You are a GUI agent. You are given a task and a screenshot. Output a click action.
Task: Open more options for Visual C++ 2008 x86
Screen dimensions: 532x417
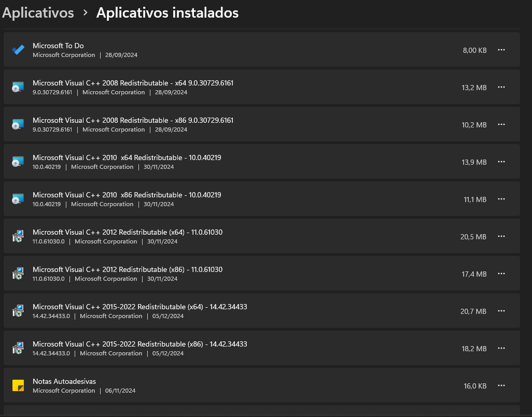[501, 124]
